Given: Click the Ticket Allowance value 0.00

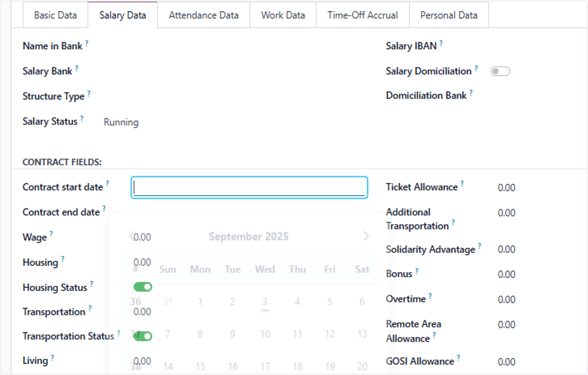Looking at the screenshot, I should coord(506,188).
